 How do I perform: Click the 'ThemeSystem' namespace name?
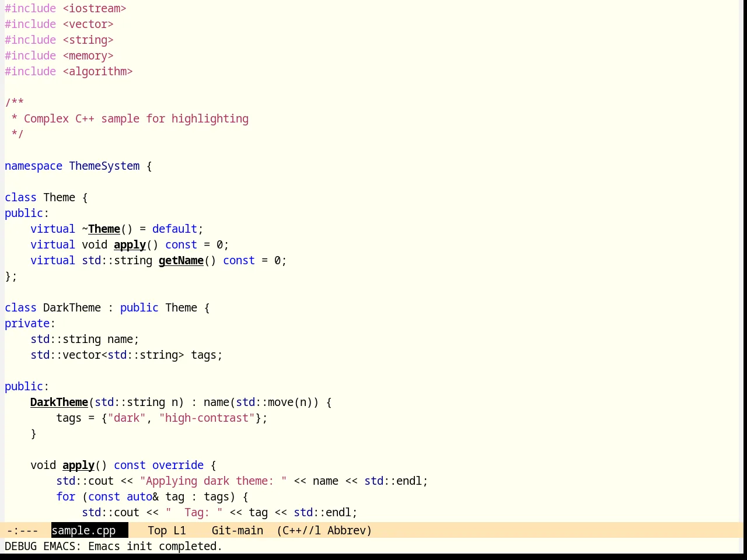pos(104,166)
